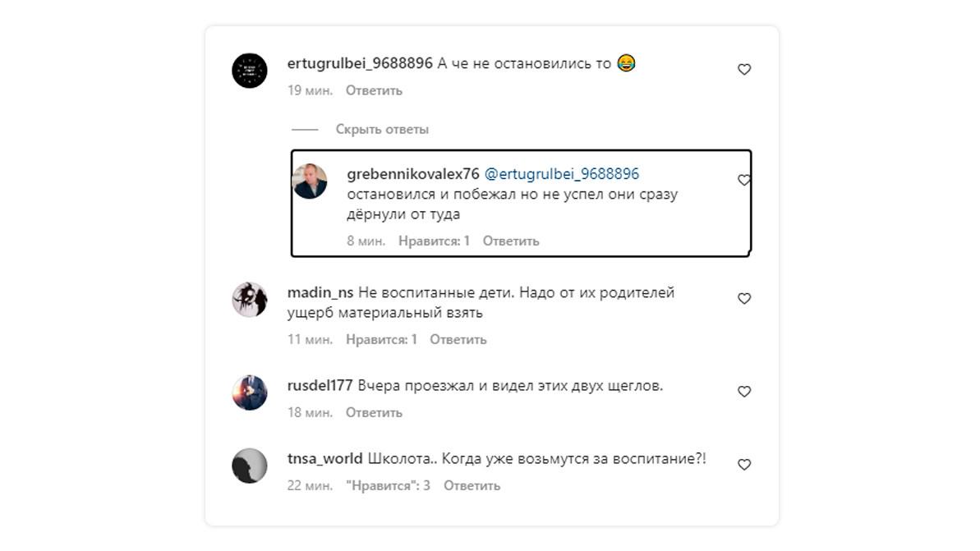Viewport: 980px width, 551px height.
Task: Open the @ertugrulbei_9688896 mention link
Action: click(x=562, y=174)
